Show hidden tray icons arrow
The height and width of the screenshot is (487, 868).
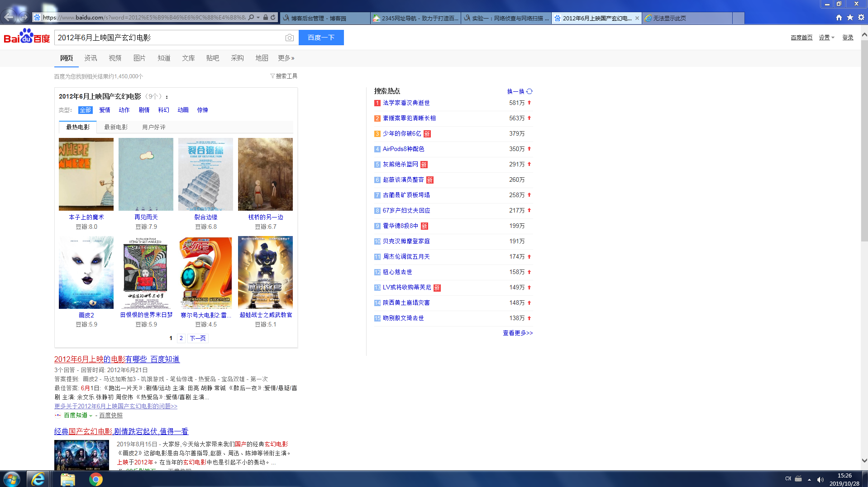809,479
